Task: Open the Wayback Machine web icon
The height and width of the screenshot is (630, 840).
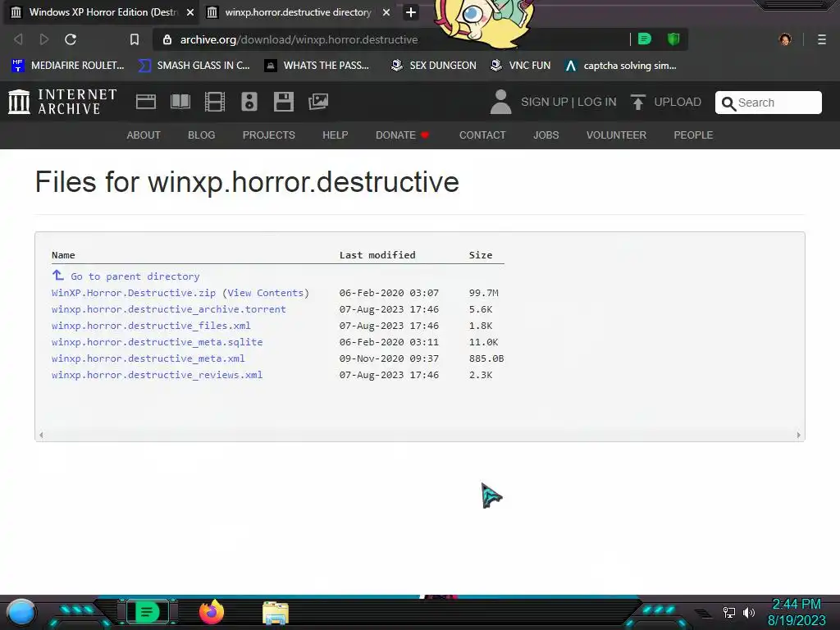Action: [146, 102]
